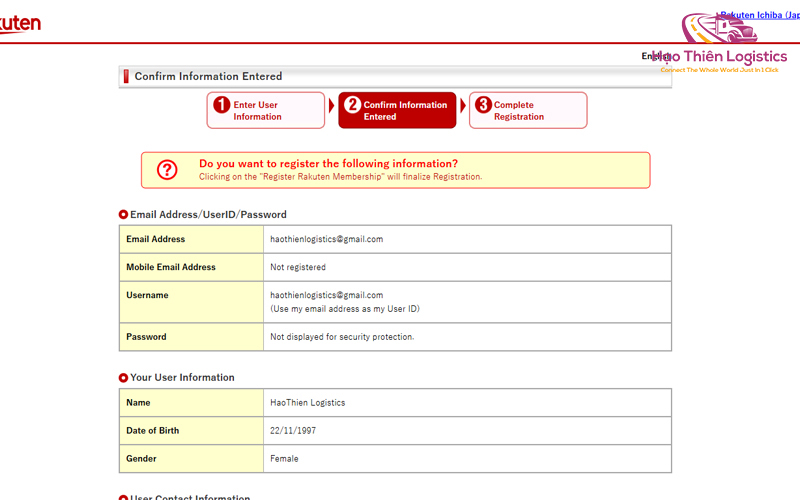Select the Complete Registration step
The image size is (800, 500).
coord(528,110)
